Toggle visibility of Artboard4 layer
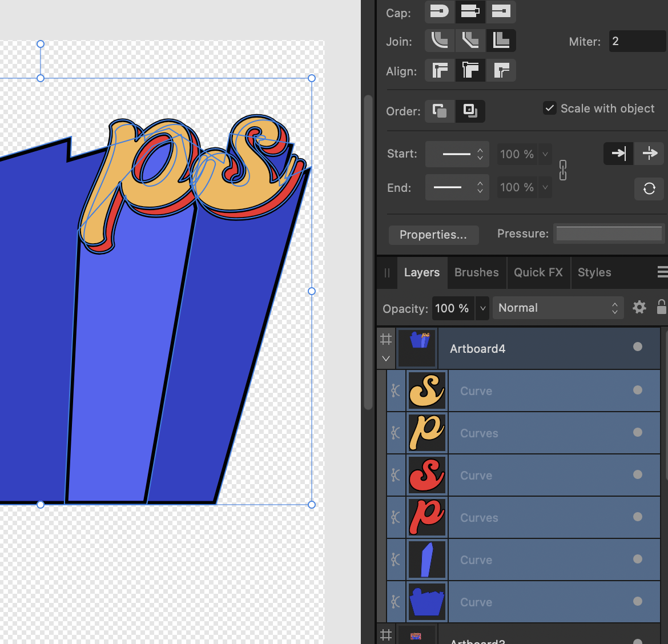The image size is (668, 644). coord(638,347)
